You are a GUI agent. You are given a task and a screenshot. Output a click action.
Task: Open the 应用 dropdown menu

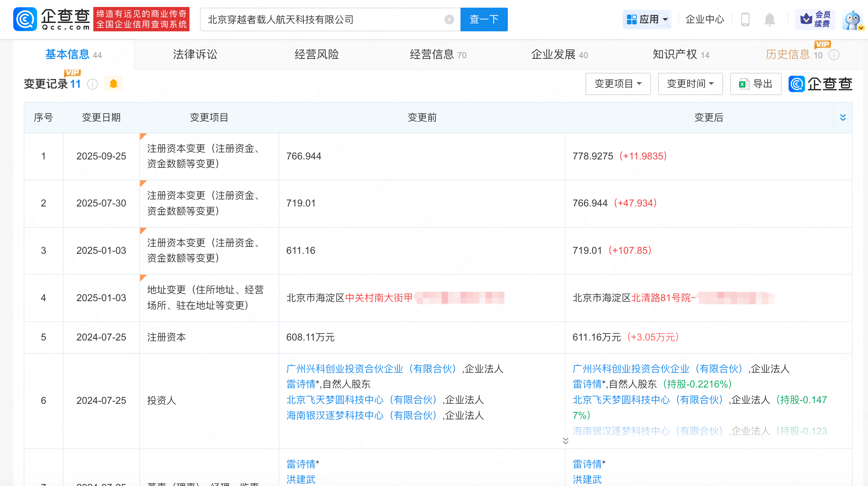pyautogui.click(x=647, y=19)
